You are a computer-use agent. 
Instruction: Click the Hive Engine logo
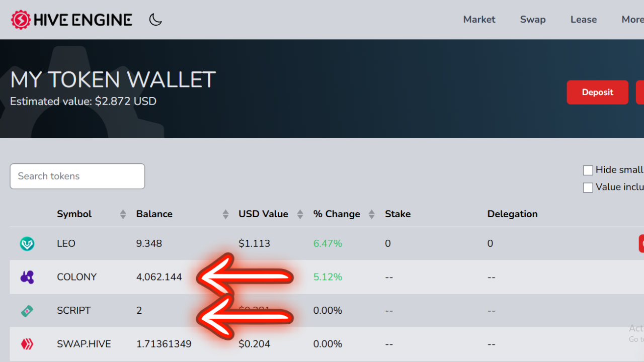(x=71, y=20)
